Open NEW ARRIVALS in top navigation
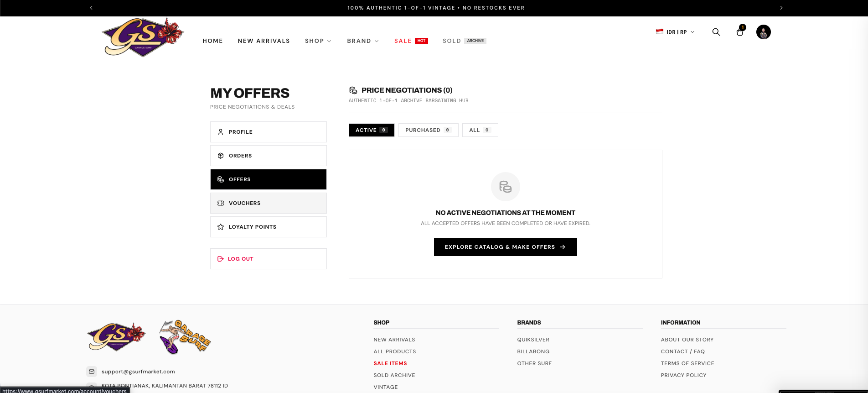This screenshot has width=868, height=393. click(264, 41)
